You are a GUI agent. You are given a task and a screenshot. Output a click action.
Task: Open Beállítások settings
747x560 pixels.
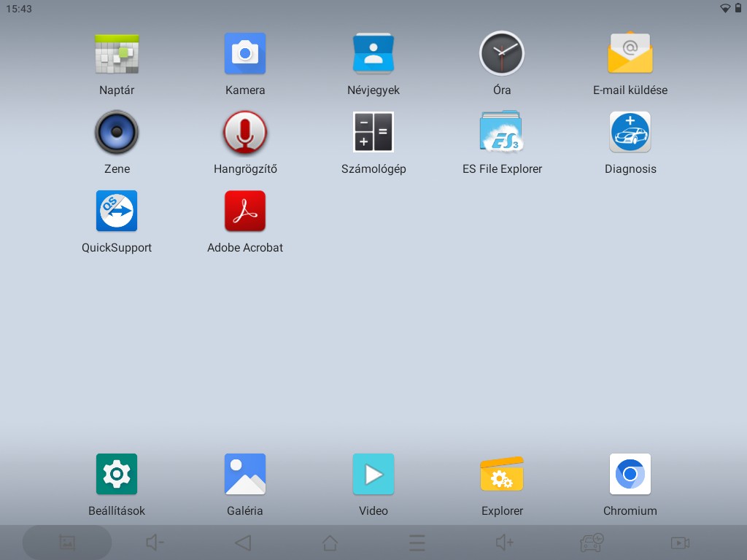tap(117, 475)
